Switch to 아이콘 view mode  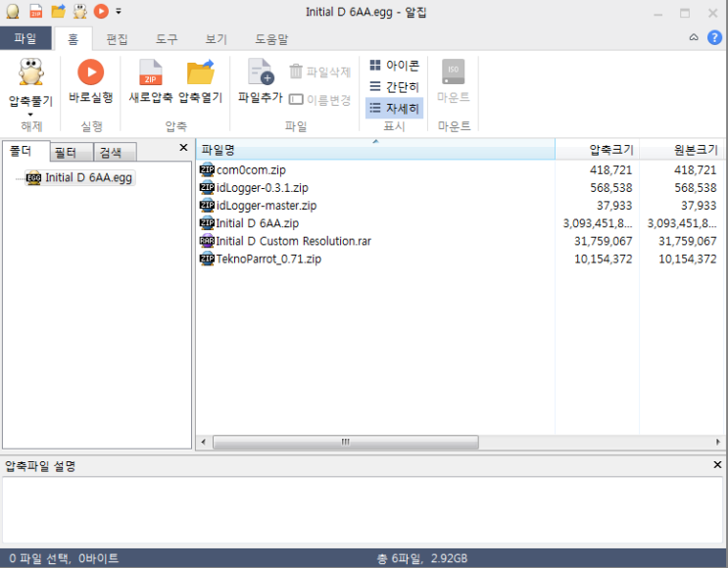coord(394,66)
